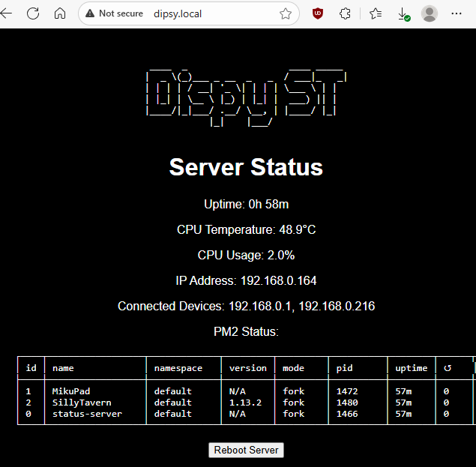Click the Server Status heading
Viewport: 476px width, 467px height.
(246, 167)
